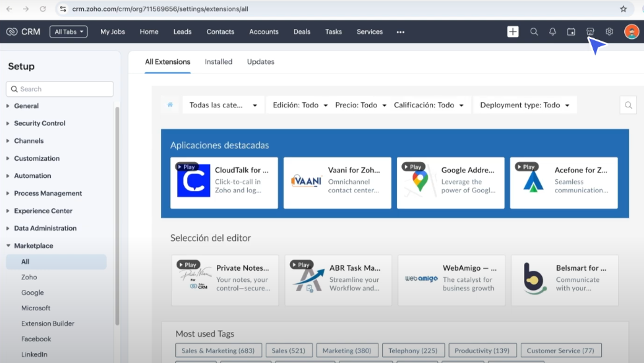644x363 pixels.
Task: Play the Google Address video badge
Action: coord(413,167)
